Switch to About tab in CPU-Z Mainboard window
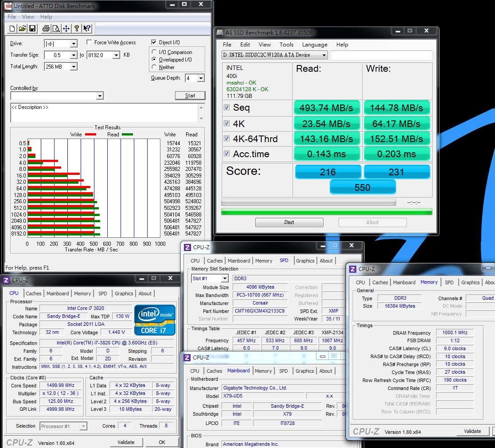This screenshot has width=495, height=448. tap(325, 371)
